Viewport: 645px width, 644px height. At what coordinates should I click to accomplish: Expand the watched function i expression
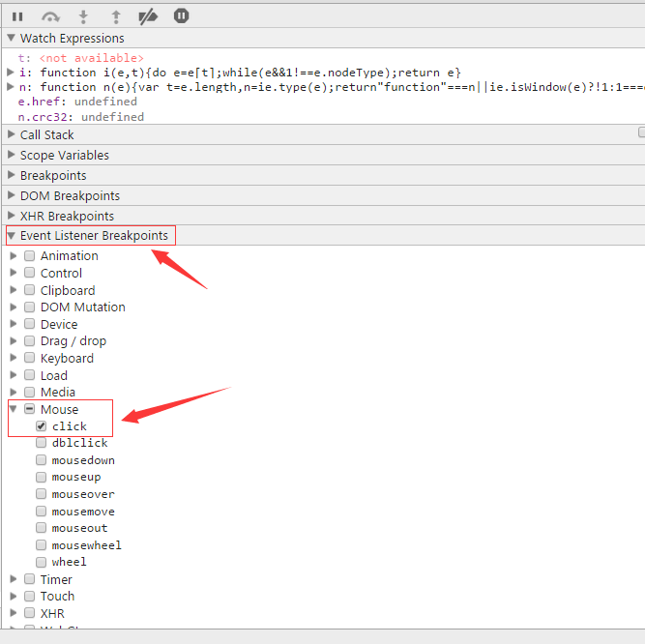10,73
